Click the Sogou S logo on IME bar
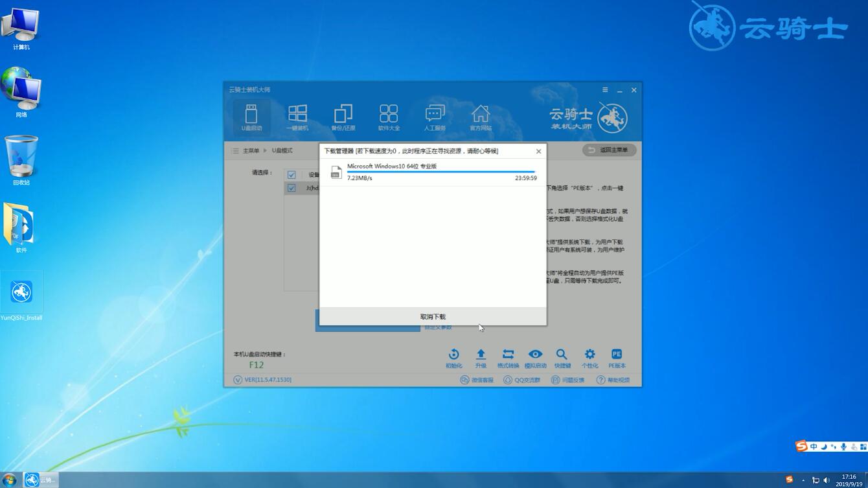This screenshot has width=868, height=488. [802, 446]
